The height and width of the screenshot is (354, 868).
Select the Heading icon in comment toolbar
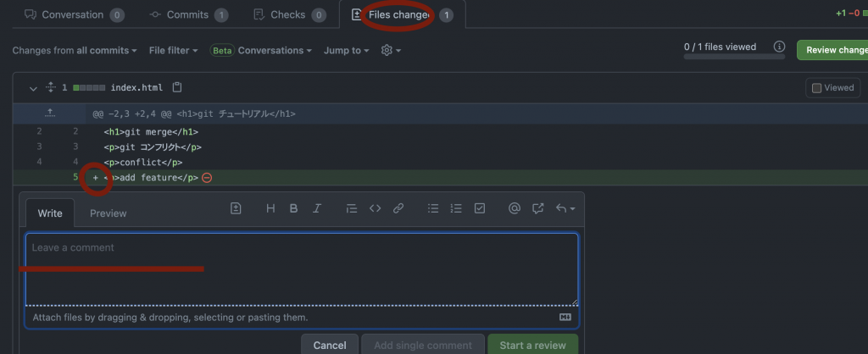[x=270, y=208]
